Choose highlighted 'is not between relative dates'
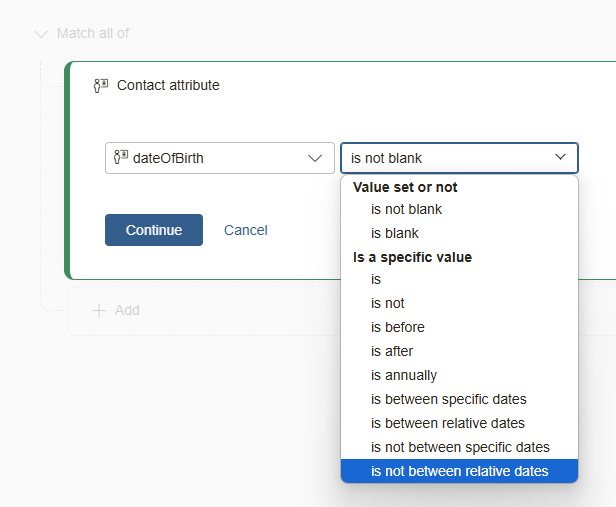Image resolution: width=616 pixels, height=507 pixels. coord(459,471)
